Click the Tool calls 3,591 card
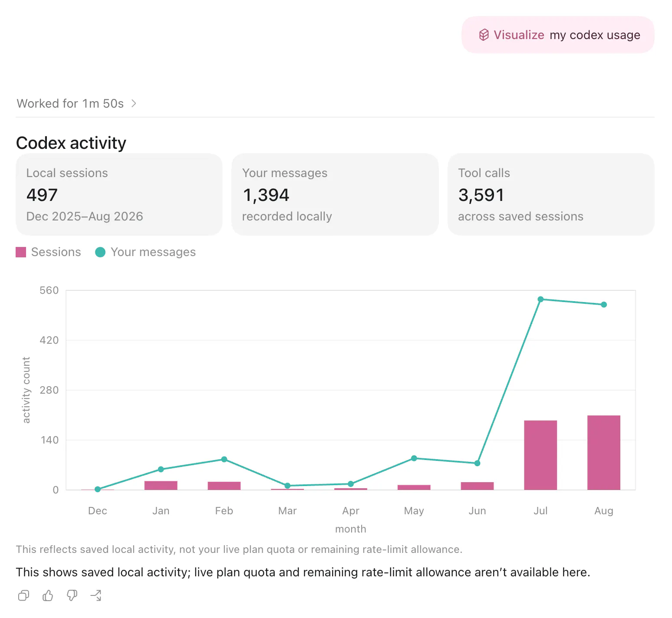672x618 pixels. pyautogui.click(x=551, y=194)
